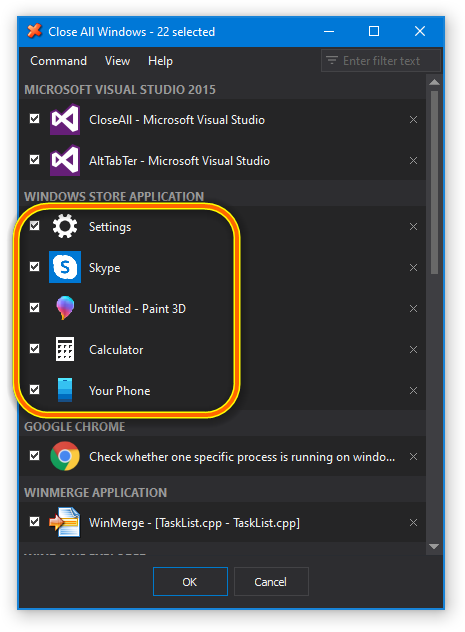Click the Skype app icon
Image resolution: width=465 pixels, height=632 pixels.
point(65,267)
